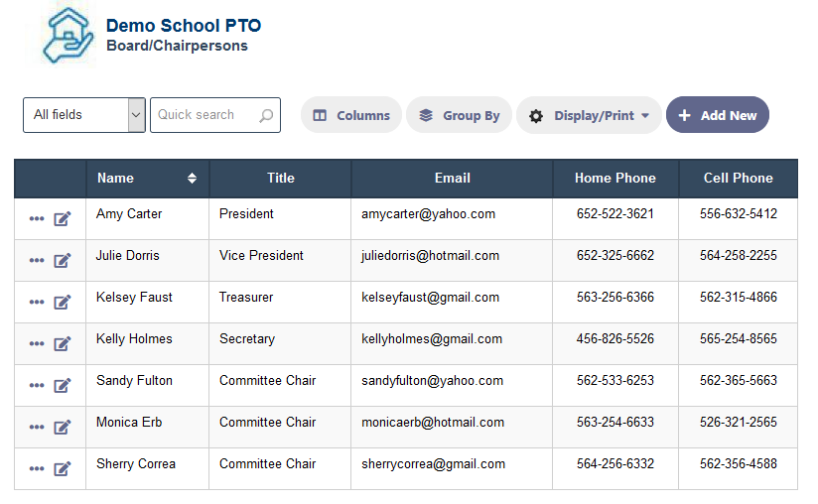Click the magnifier icon in Quick search
Image resolution: width=818 pixels, height=504 pixels.
tap(266, 115)
